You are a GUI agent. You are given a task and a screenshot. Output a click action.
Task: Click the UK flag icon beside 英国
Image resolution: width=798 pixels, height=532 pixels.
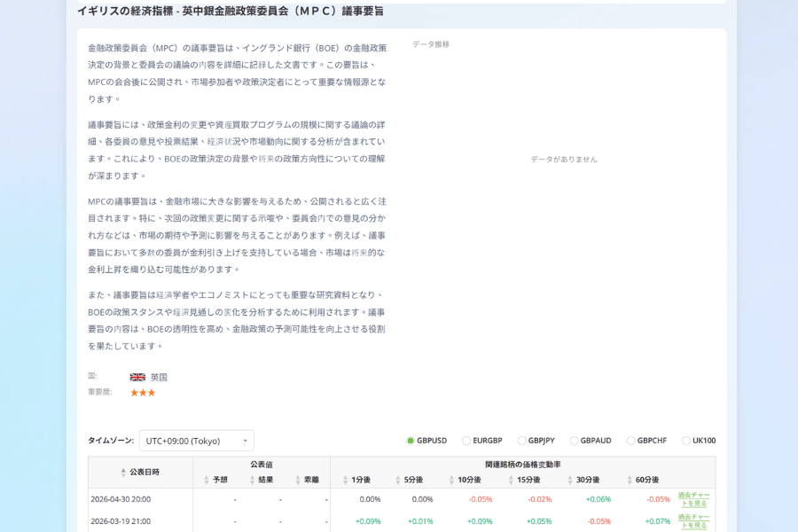(x=137, y=377)
